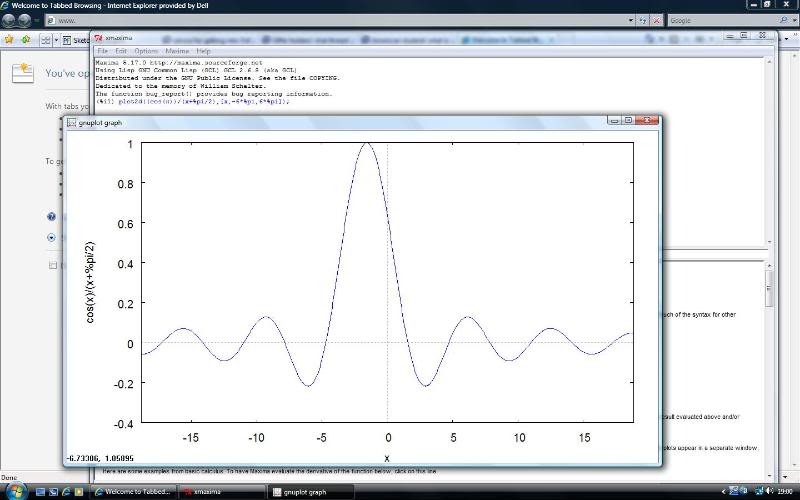Expand the address bar history dropdown
800x500 pixels.
[631, 20]
